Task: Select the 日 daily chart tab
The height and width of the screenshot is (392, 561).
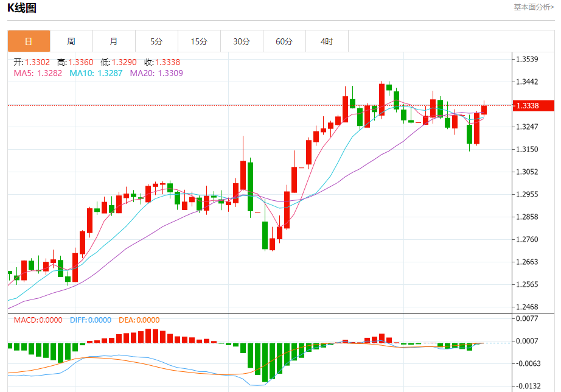Action: (29, 41)
